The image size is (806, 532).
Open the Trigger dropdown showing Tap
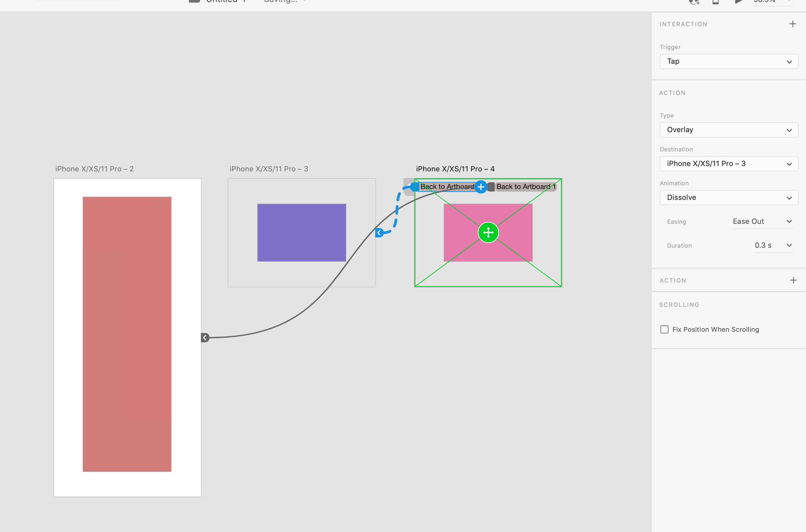tap(729, 61)
